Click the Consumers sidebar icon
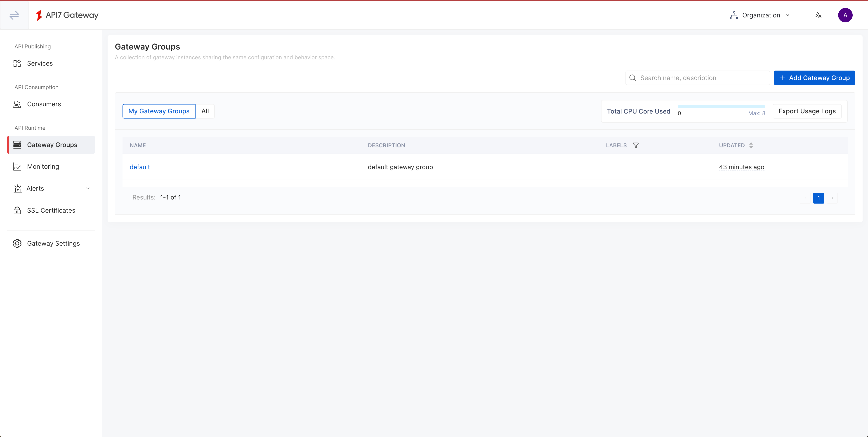868x437 pixels. (x=17, y=104)
